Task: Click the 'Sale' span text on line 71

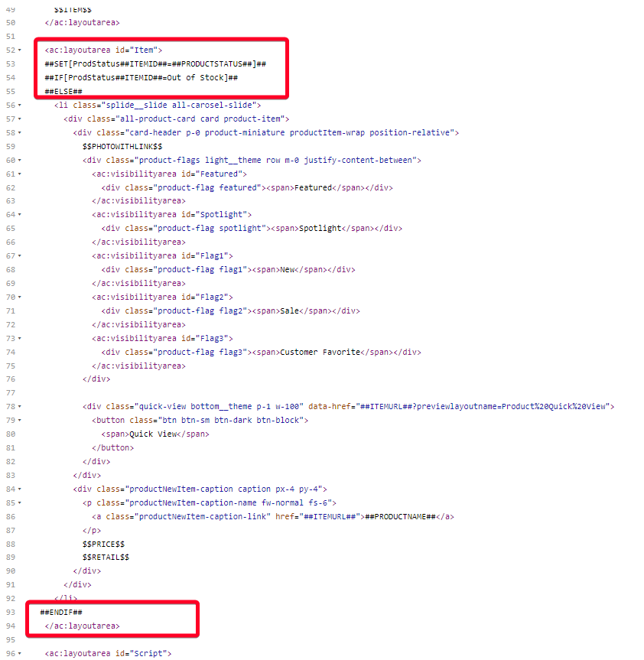Action: coord(289,310)
